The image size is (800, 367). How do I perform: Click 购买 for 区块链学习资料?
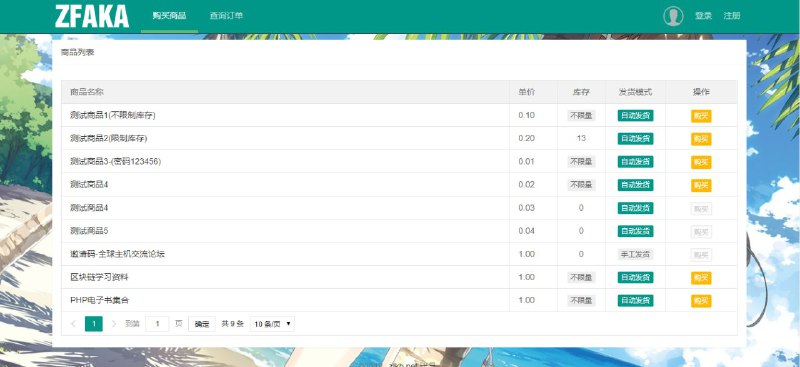coord(701,278)
